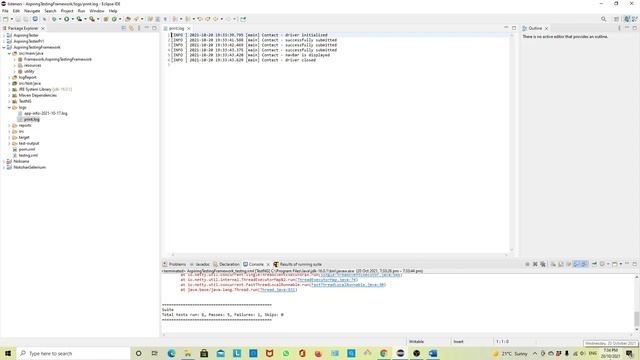
Task: Click the New file toolbar icon
Action: pos(6,19)
